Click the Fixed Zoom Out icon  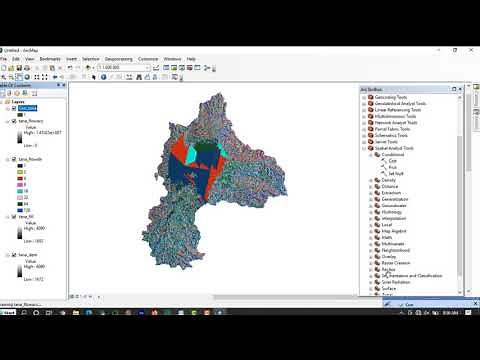pyautogui.click(x=45, y=77)
